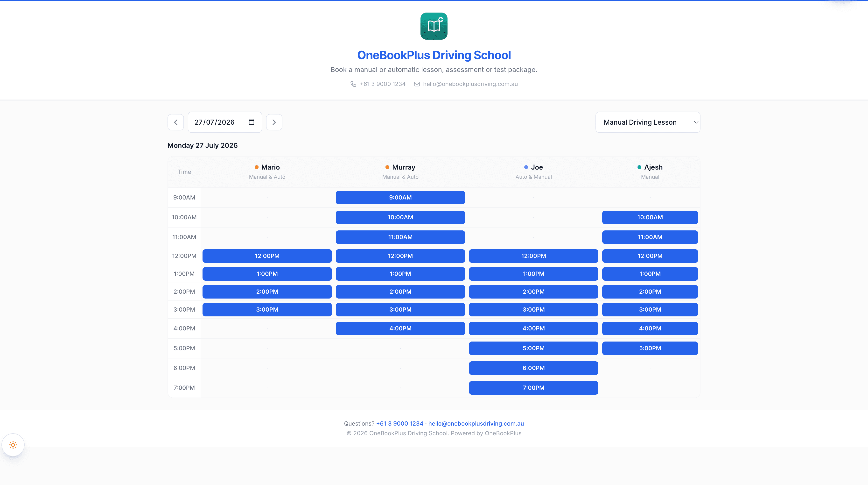The image size is (868, 485).
Task: Book Joe's 12:00PM slot
Action: pyautogui.click(x=533, y=256)
